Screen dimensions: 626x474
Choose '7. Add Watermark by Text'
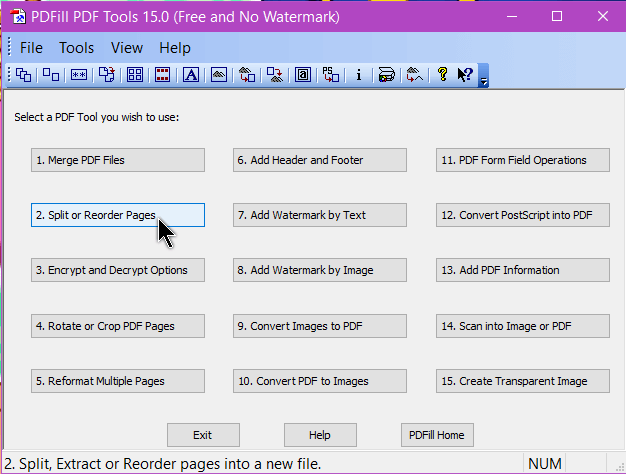(x=320, y=215)
